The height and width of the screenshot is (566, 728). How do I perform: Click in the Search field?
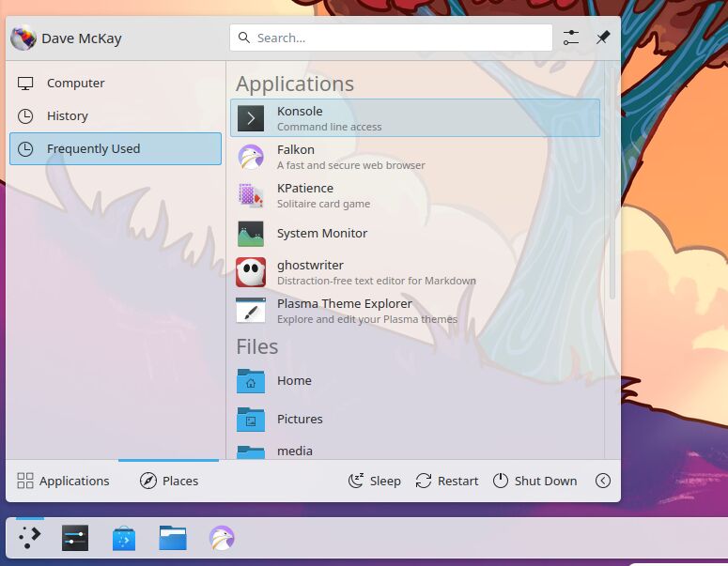pyautogui.click(x=391, y=38)
